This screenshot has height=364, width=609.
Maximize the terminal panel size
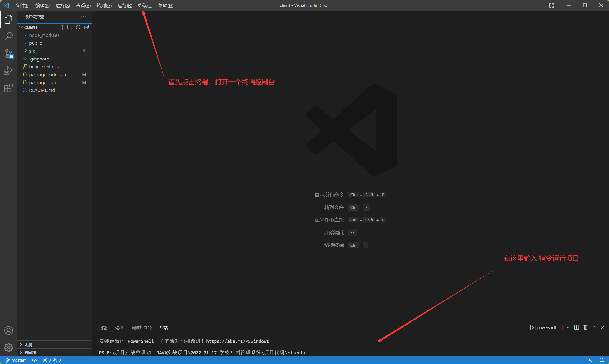595,327
